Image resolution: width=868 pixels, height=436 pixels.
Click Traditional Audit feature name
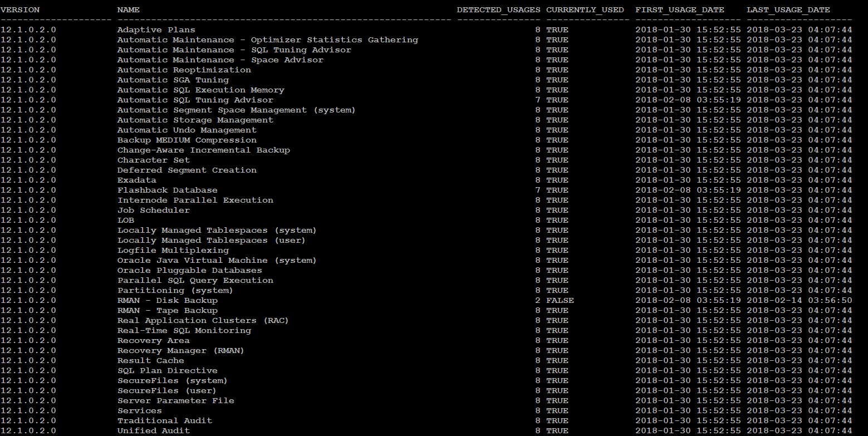coord(165,420)
